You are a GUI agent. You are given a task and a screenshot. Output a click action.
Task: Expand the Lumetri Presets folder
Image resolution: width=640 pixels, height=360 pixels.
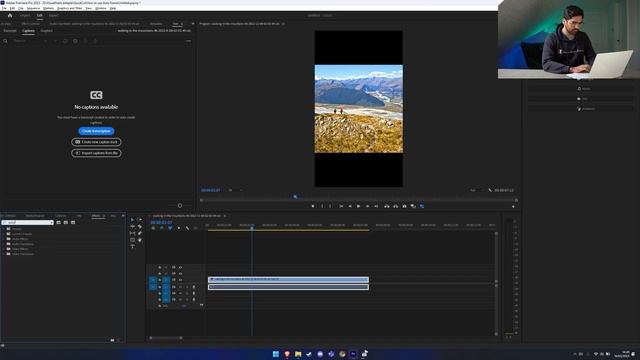pos(4,234)
